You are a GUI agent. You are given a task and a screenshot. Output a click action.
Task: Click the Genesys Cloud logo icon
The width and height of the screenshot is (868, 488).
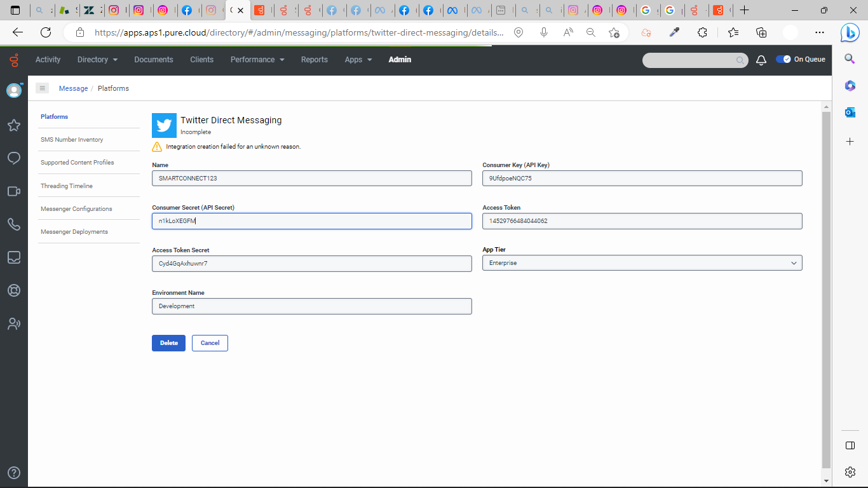[14, 60]
